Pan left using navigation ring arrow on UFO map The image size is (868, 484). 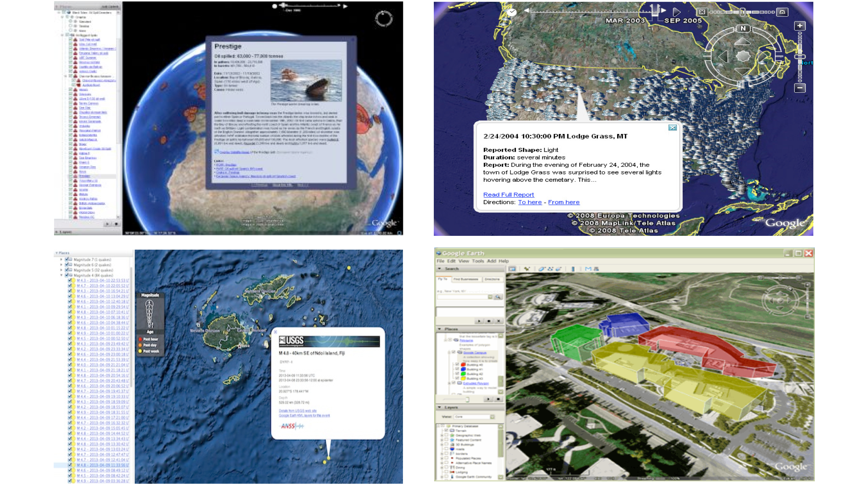coord(723,57)
